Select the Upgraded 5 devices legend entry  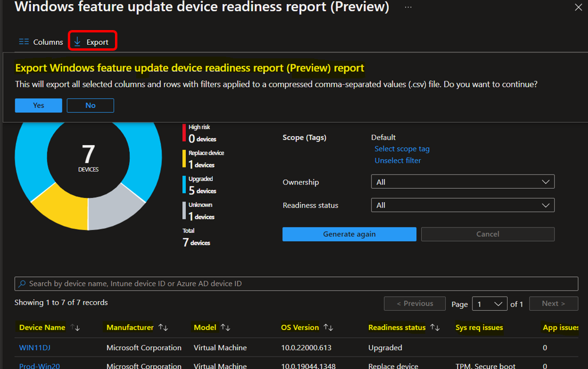(x=199, y=185)
